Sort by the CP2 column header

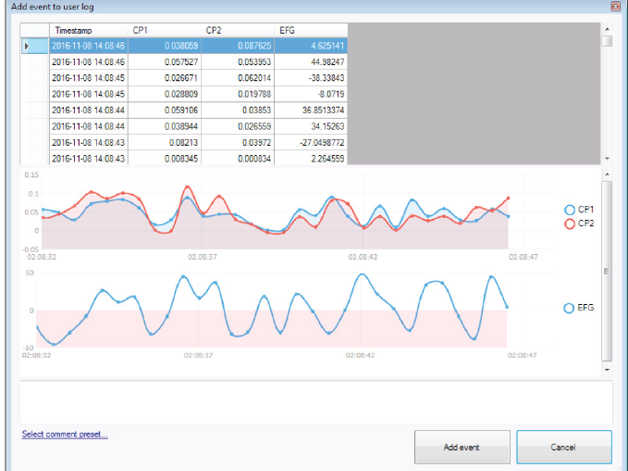point(238,31)
